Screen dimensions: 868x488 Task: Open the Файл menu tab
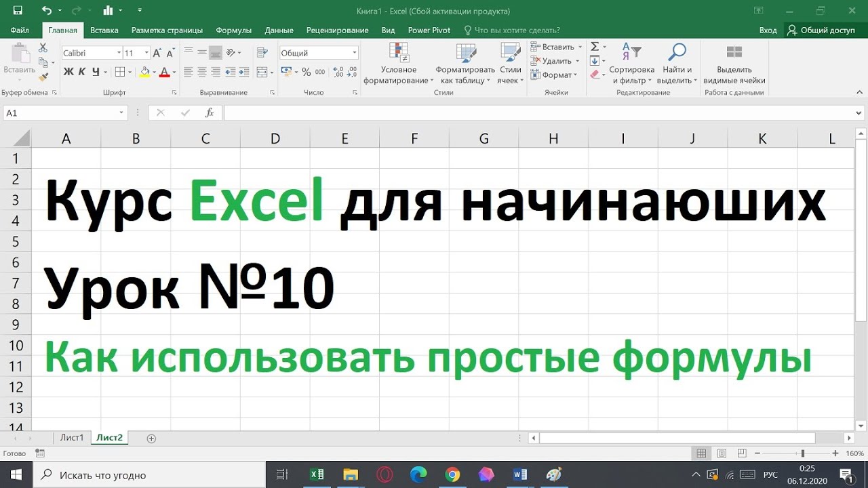20,30
